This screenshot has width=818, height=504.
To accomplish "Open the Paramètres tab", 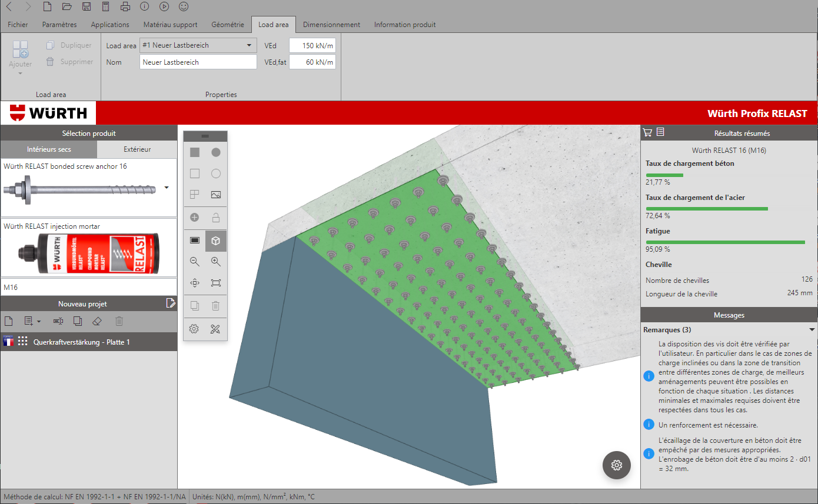I will click(x=59, y=25).
